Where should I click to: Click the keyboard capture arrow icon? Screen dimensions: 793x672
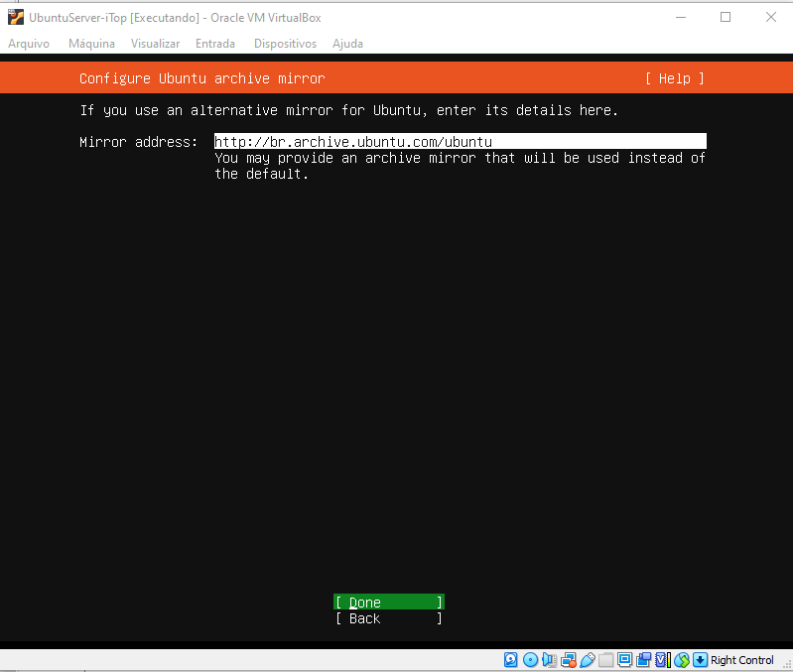[701, 660]
